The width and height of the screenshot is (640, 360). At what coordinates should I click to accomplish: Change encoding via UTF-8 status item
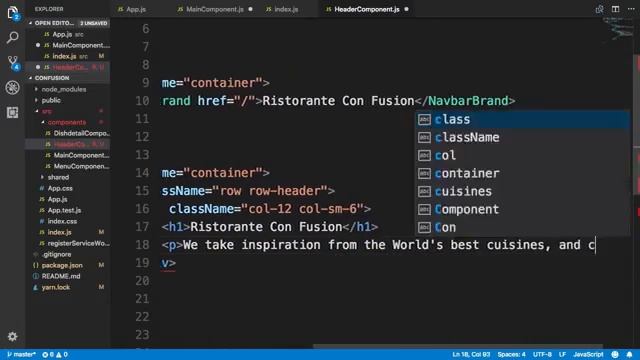[542, 354]
